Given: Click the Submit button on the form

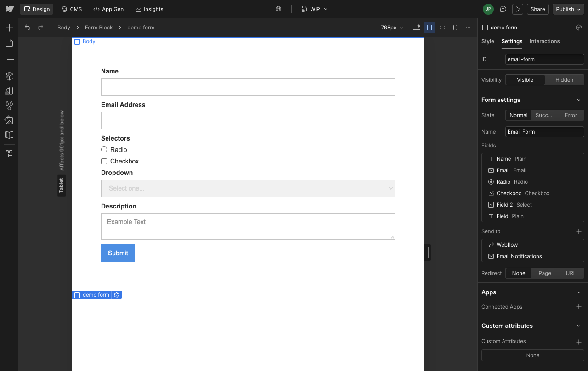Looking at the screenshot, I should click(x=118, y=253).
